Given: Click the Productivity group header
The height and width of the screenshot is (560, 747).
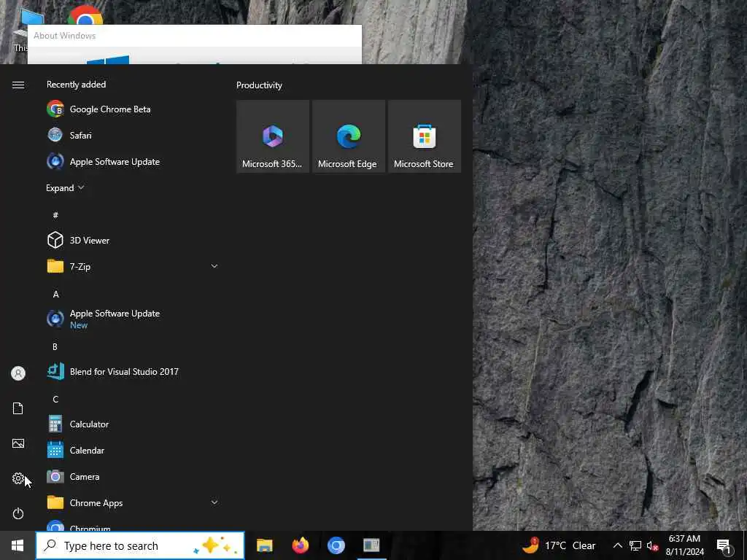Looking at the screenshot, I should pyautogui.click(x=259, y=85).
